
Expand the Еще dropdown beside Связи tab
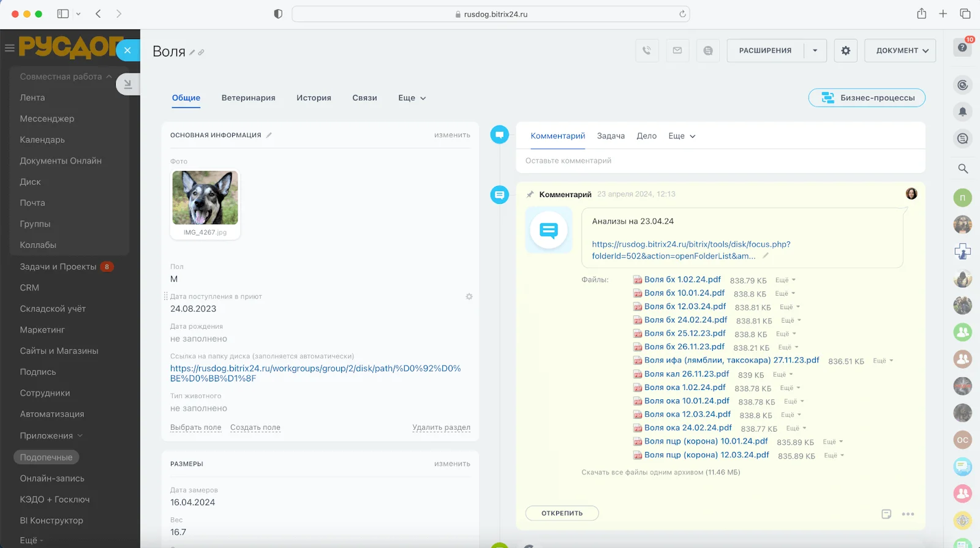[x=412, y=98]
